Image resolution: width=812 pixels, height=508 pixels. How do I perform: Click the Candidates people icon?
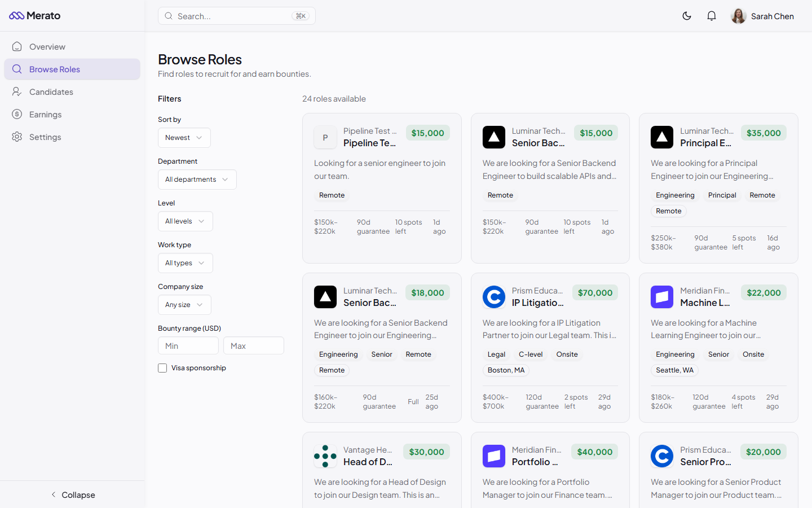[17, 91]
